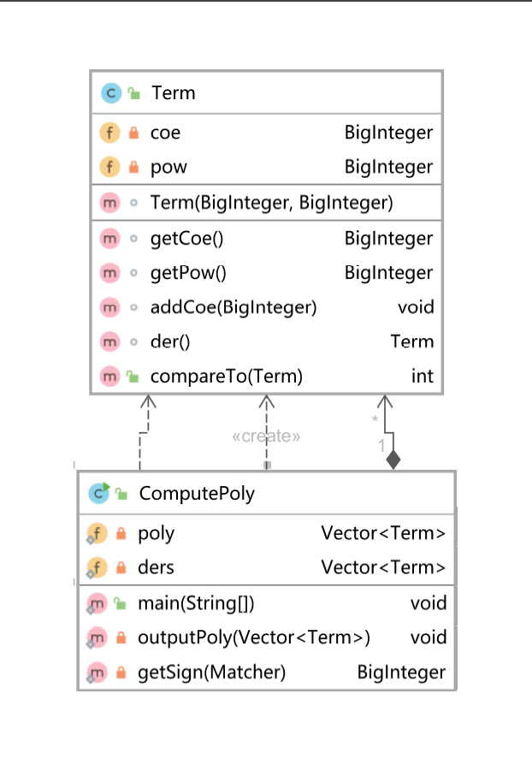Viewport: 532px width, 759px height.
Task: Click the «create» dependency label
Action: tap(267, 436)
